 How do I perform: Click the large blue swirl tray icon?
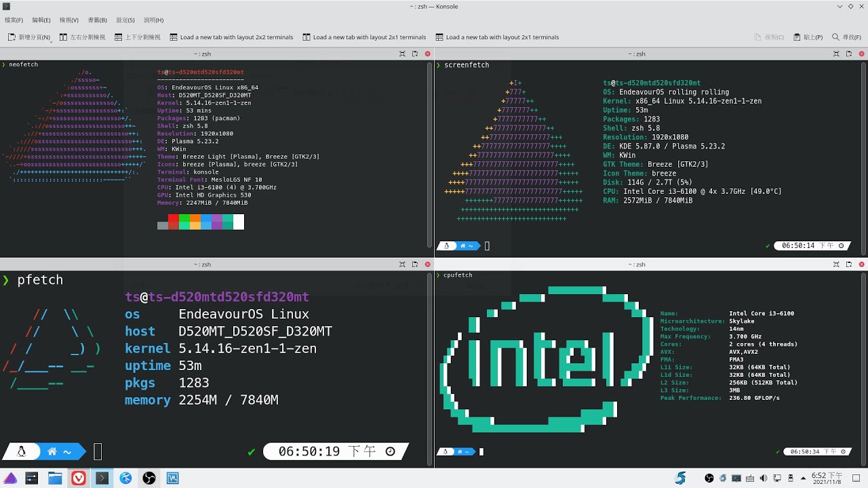[681, 478]
